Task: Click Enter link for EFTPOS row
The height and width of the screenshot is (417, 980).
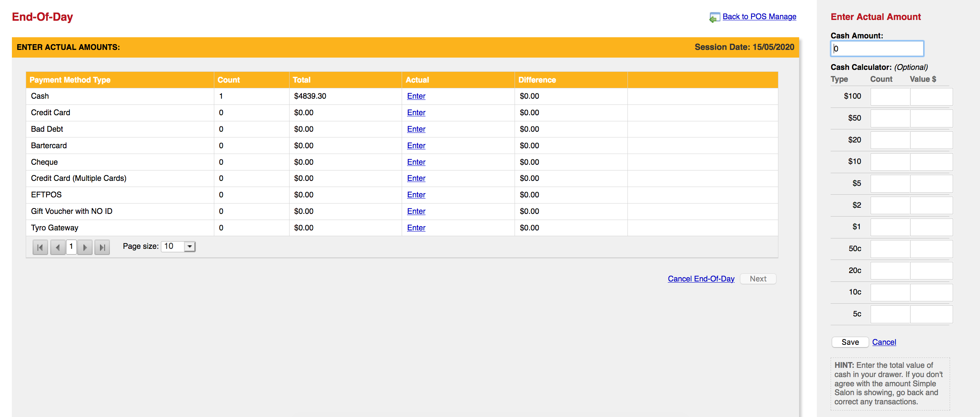Action: [416, 195]
